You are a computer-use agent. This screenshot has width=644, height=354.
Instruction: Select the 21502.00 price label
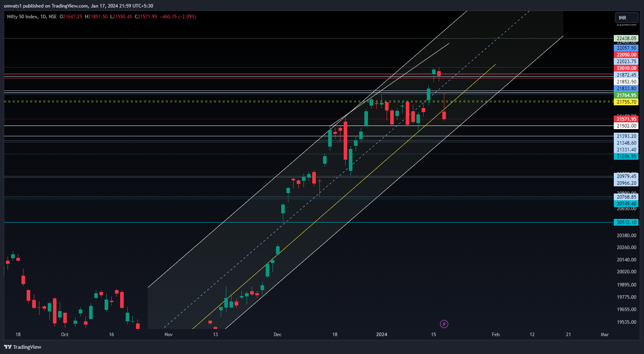[x=626, y=126]
